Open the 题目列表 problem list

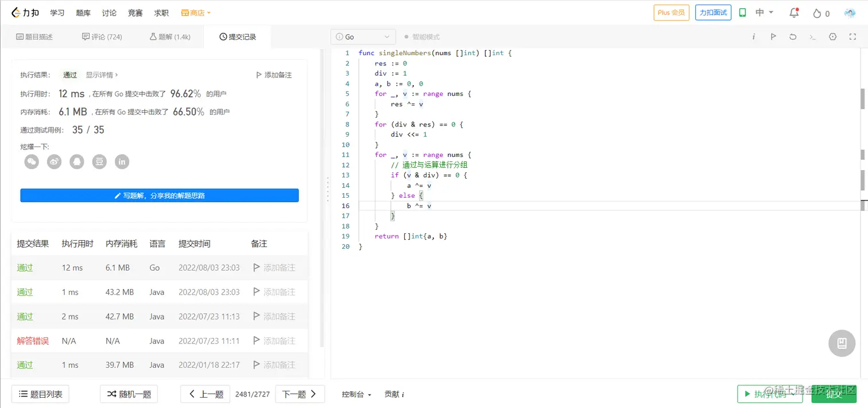tap(40, 394)
